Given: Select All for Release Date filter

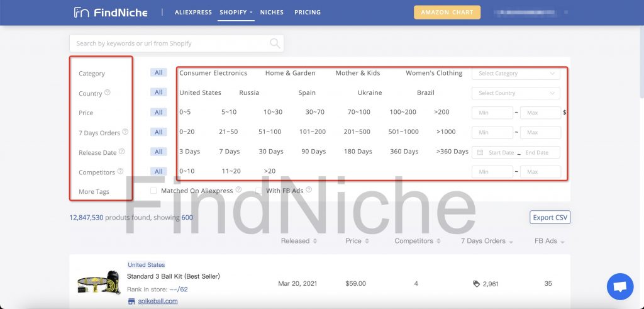Looking at the screenshot, I should (158, 152).
